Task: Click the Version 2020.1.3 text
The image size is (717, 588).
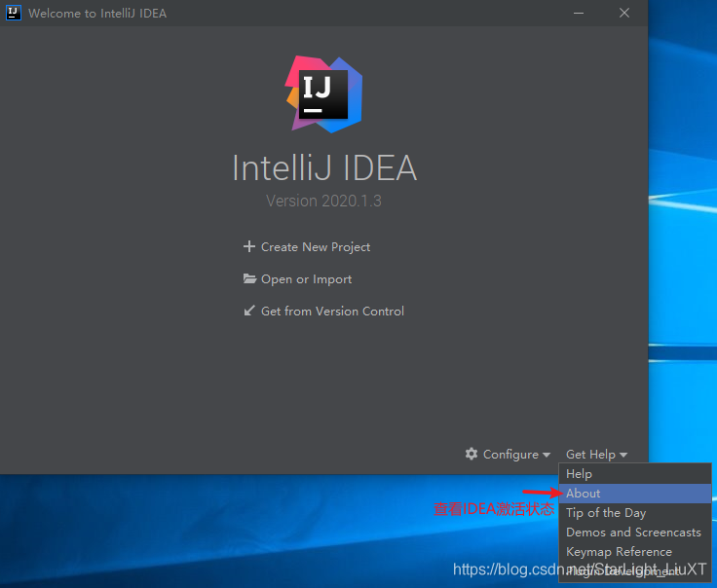Action: (x=323, y=201)
